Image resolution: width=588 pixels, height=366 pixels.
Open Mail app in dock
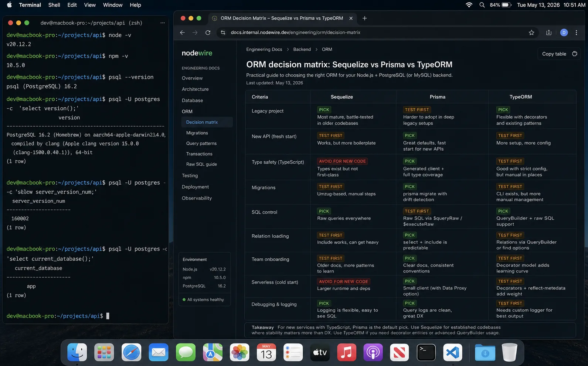[x=159, y=352]
